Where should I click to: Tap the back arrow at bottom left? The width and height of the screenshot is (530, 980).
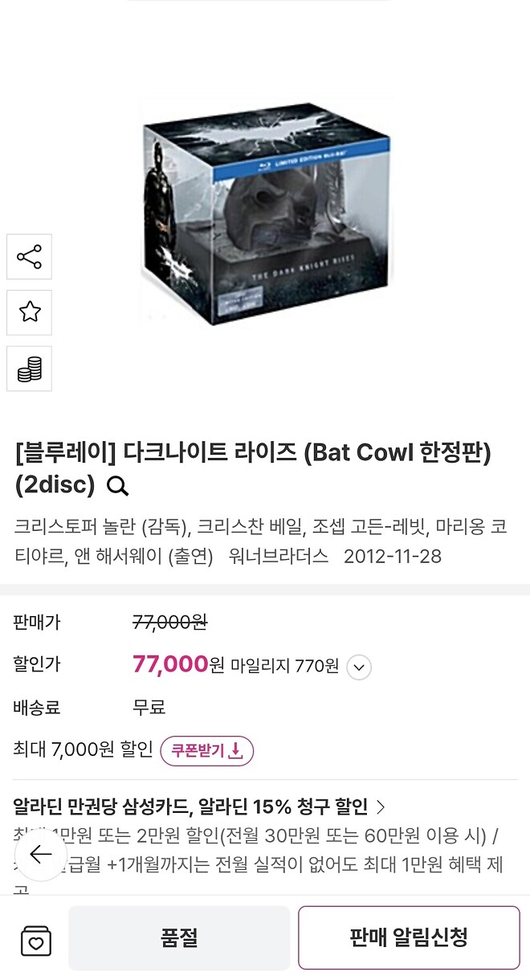[x=40, y=855]
